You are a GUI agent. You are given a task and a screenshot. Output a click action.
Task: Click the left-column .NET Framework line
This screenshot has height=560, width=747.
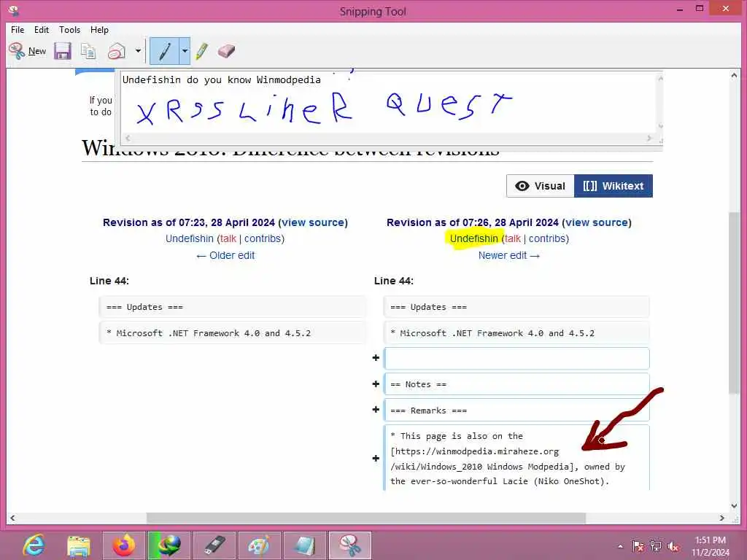point(233,332)
